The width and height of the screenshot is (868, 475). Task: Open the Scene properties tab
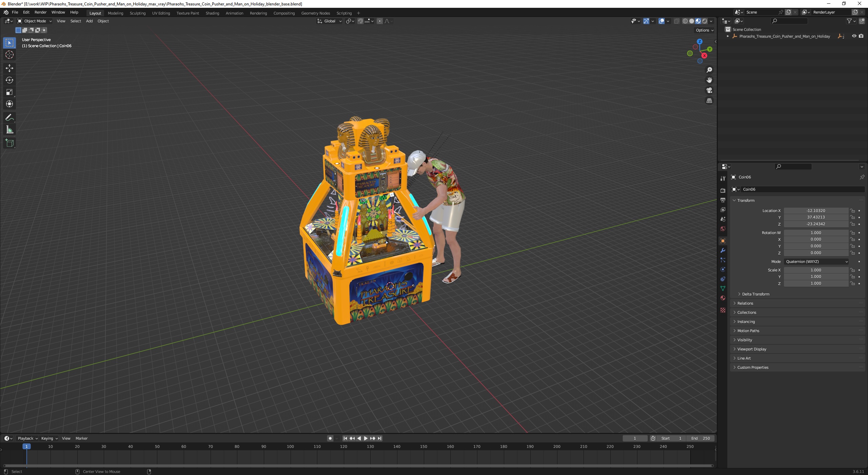click(723, 219)
